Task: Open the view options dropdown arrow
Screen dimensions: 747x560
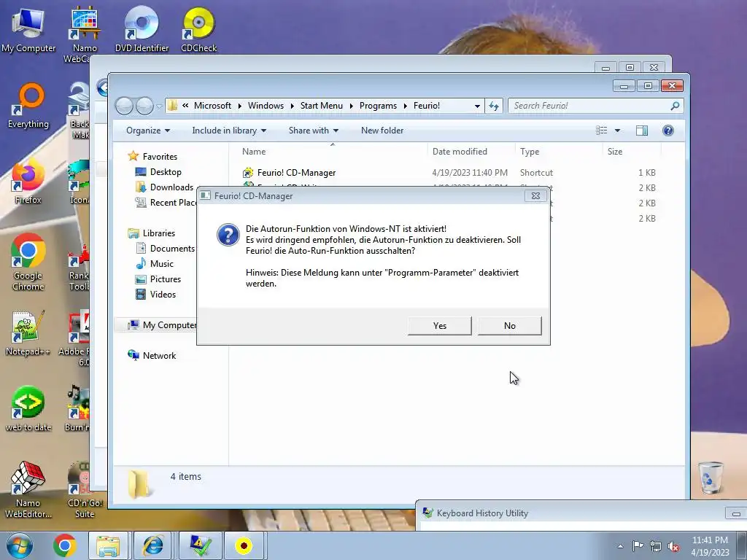Action: 617,131
